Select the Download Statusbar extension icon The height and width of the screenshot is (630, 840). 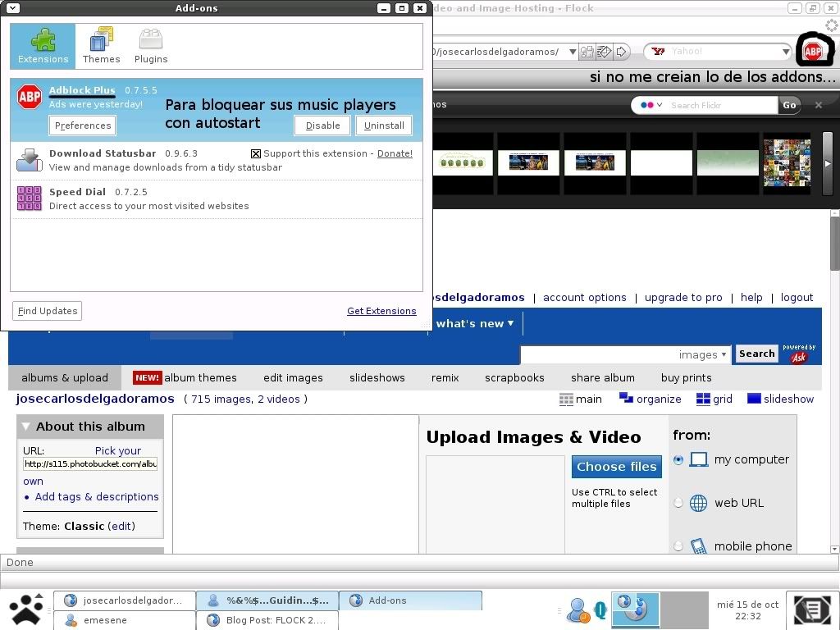click(x=29, y=160)
